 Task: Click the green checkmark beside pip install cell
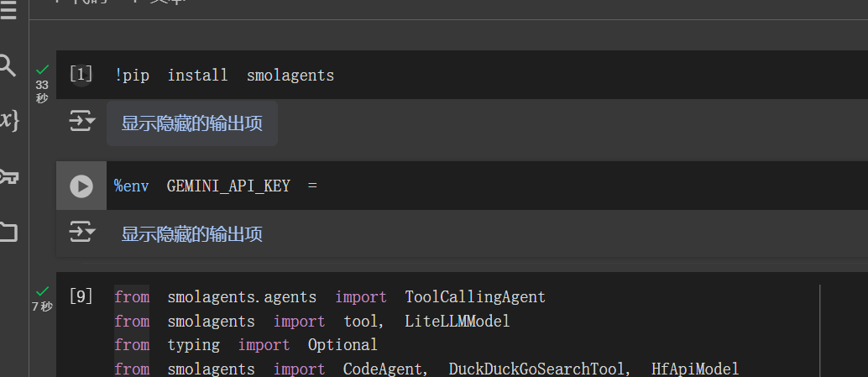[42, 70]
